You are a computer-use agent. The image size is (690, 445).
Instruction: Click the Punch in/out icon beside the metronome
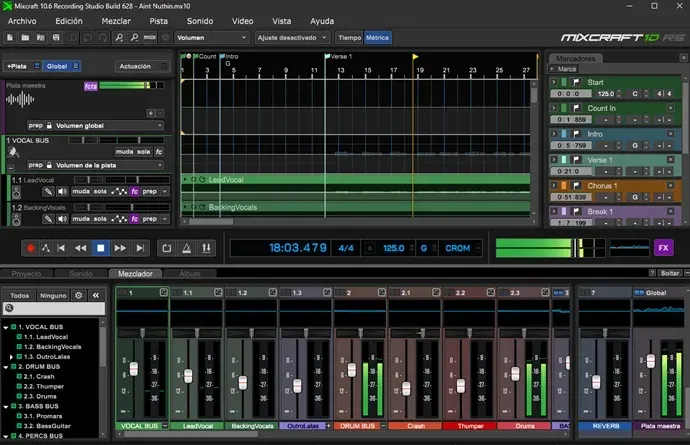pos(206,248)
